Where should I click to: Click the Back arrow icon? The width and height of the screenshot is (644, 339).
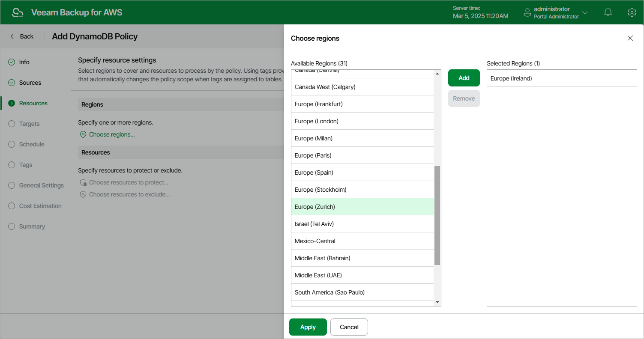[12, 36]
